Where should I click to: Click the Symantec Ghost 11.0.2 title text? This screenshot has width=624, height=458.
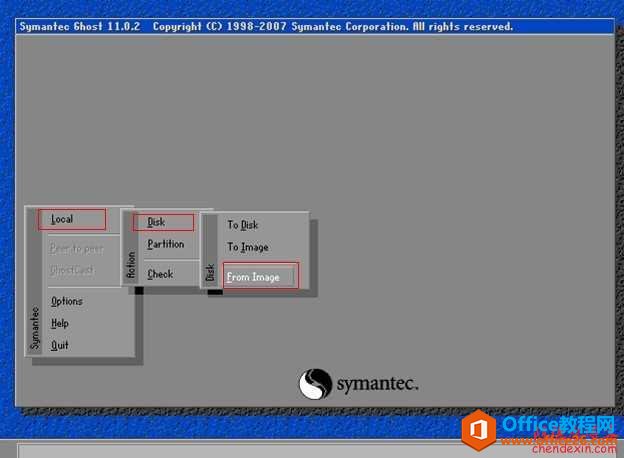(x=80, y=27)
